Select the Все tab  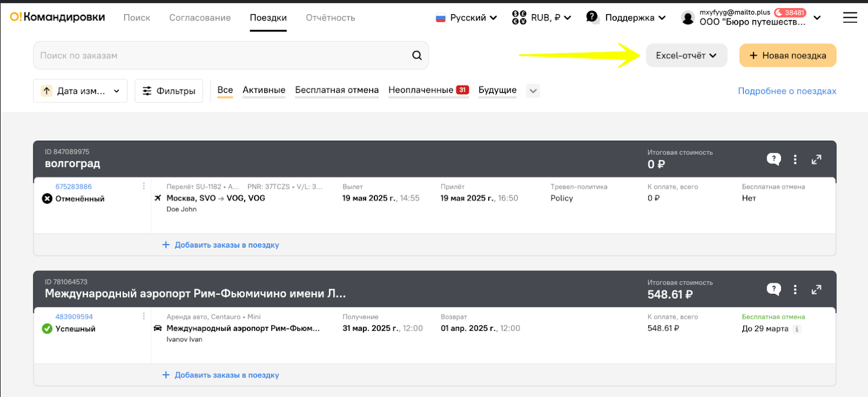coord(225,90)
